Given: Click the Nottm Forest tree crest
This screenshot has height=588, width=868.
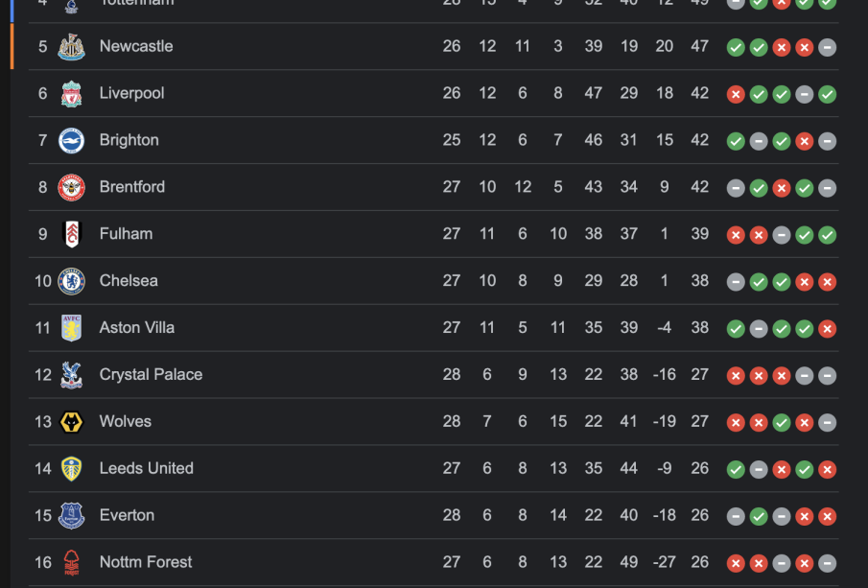Looking at the screenshot, I should (x=71, y=563).
